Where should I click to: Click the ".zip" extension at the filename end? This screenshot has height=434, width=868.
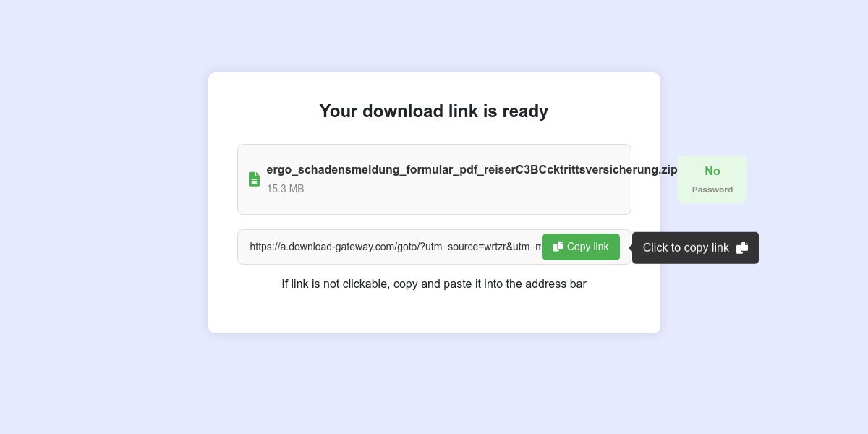pyautogui.click(x=668, y=170)
